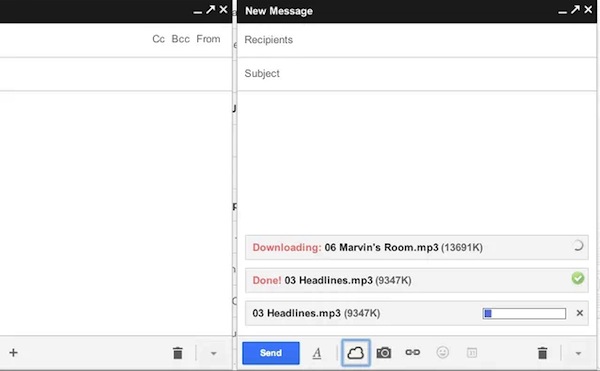Image resolution: width=600 pixels, height=371 pixels.
Task: Click the 03 Headlines.mp3 upload progress bar
Action: click(x=524, y=314)
